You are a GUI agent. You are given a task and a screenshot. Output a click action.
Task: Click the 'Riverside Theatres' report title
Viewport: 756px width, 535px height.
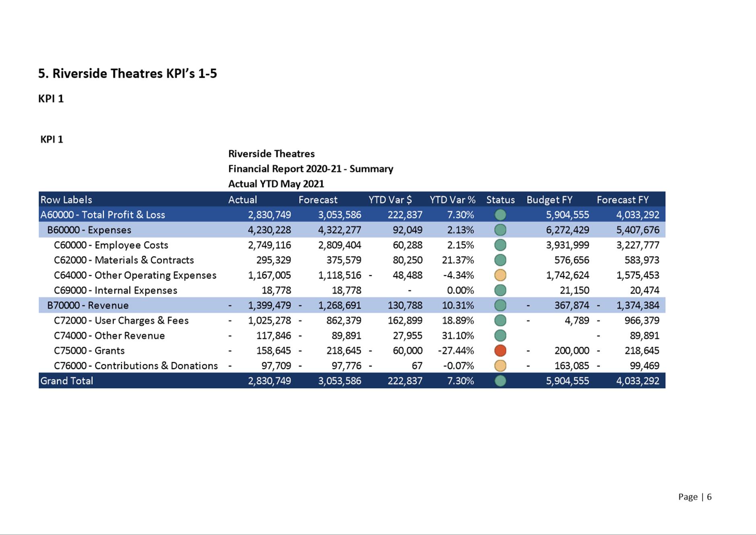pos(272,154)
